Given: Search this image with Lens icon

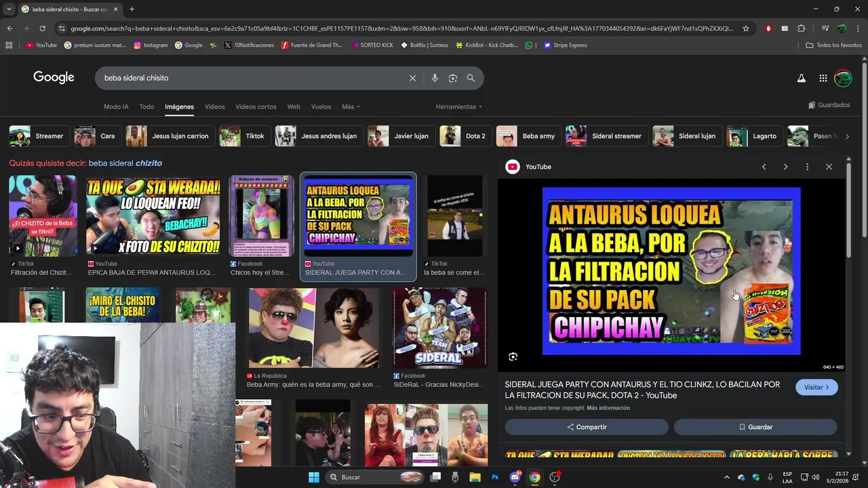Looking at the screenshot, I should [x=513, y=357].
